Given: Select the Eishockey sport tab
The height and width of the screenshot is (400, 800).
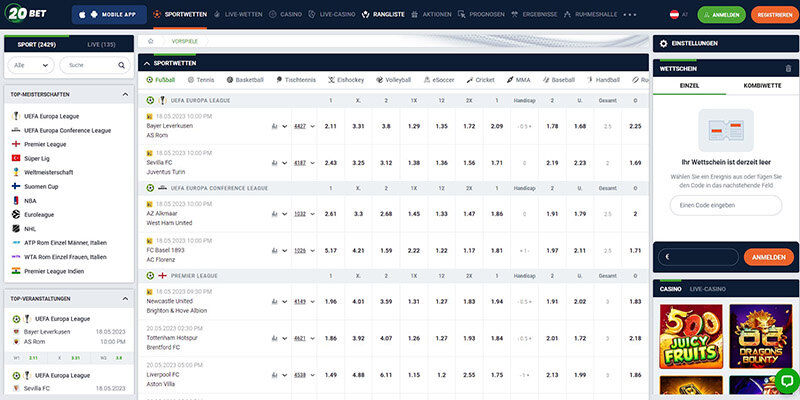Looking at the screenshot, I should [x=346, y=80].
